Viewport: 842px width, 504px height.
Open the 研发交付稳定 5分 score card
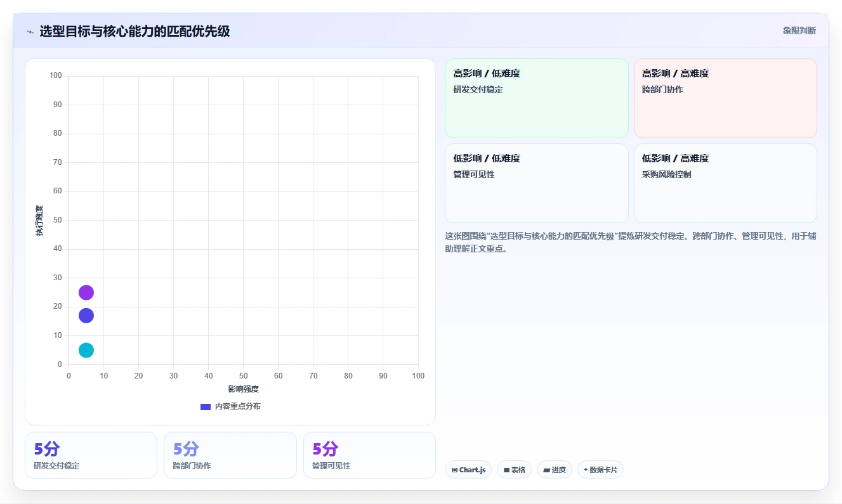pyautogui.click(x=91, y=455)
